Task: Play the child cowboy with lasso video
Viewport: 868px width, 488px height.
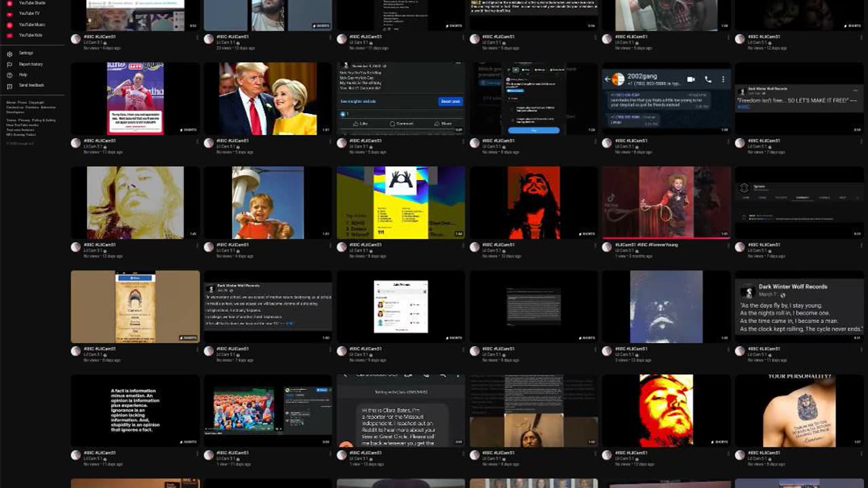Action: (x=667, y=203)
